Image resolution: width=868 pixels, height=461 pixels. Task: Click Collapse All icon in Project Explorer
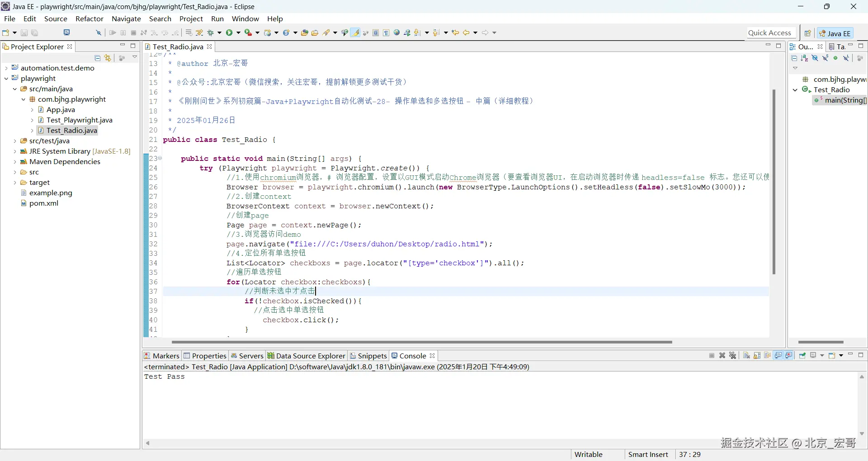pos(97,58)
